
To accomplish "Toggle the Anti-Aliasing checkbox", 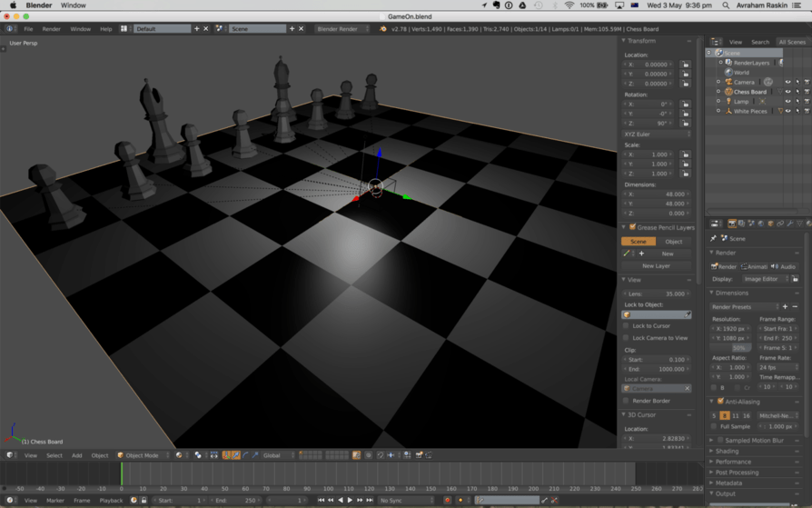I will 720,402.
